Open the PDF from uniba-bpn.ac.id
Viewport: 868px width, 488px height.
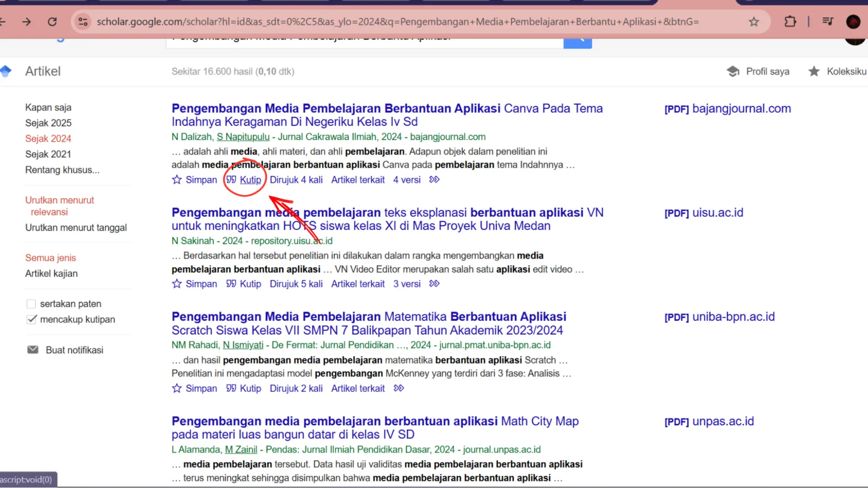click(x=720, y=316)
